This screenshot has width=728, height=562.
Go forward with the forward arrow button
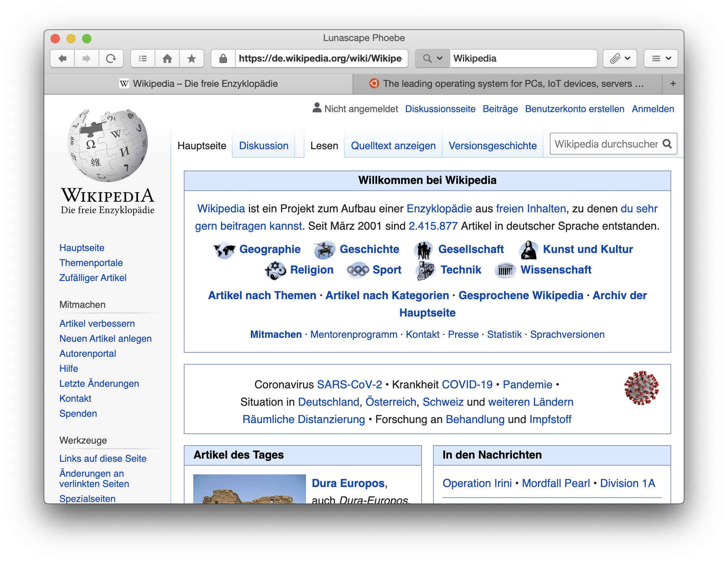click(86, 58)
